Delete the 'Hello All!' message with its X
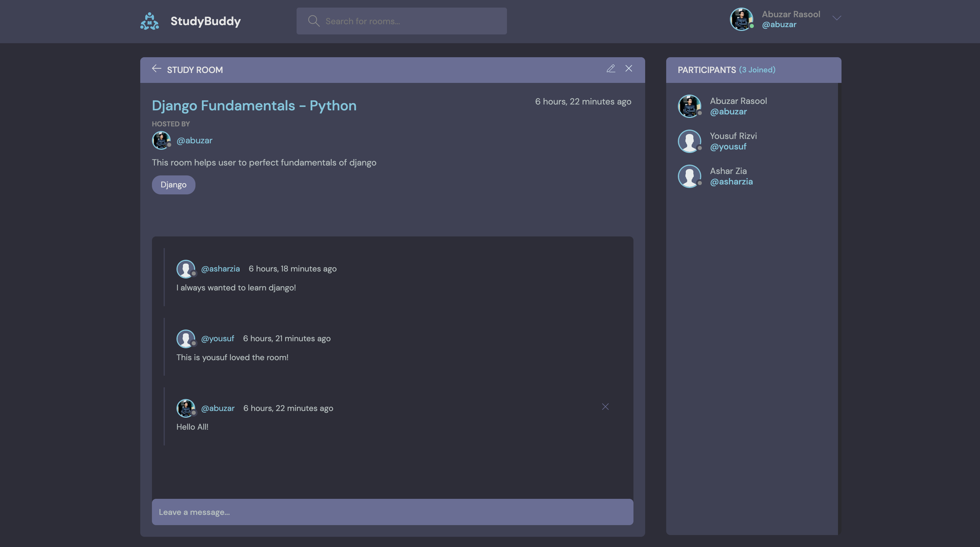Viewport: 980px width, 547px height. pos(605,407)
